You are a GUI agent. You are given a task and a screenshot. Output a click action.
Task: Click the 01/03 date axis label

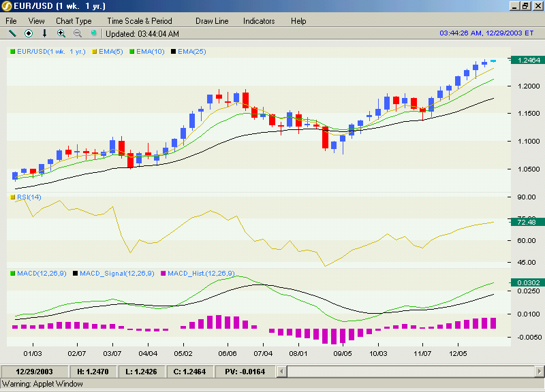pos(33,353)
